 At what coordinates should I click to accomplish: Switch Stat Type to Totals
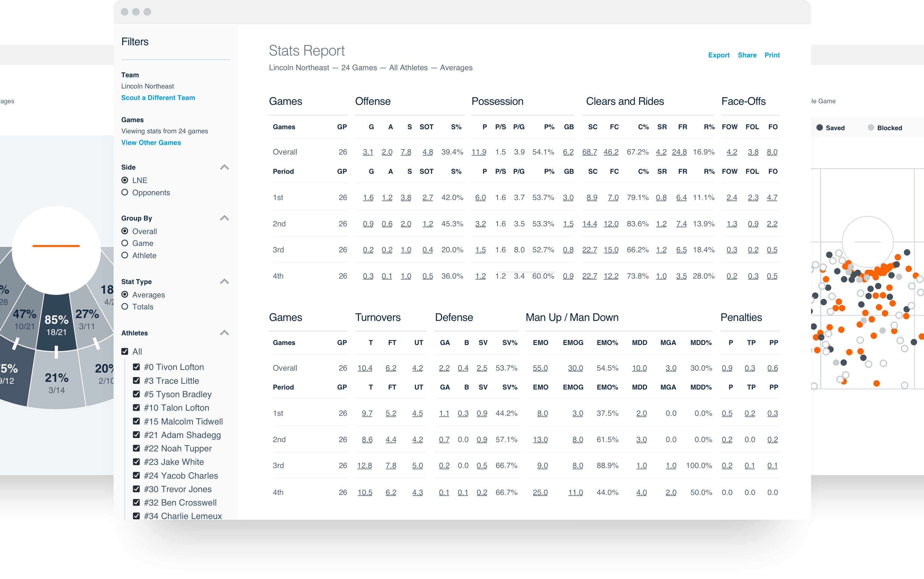click(124, 307)
